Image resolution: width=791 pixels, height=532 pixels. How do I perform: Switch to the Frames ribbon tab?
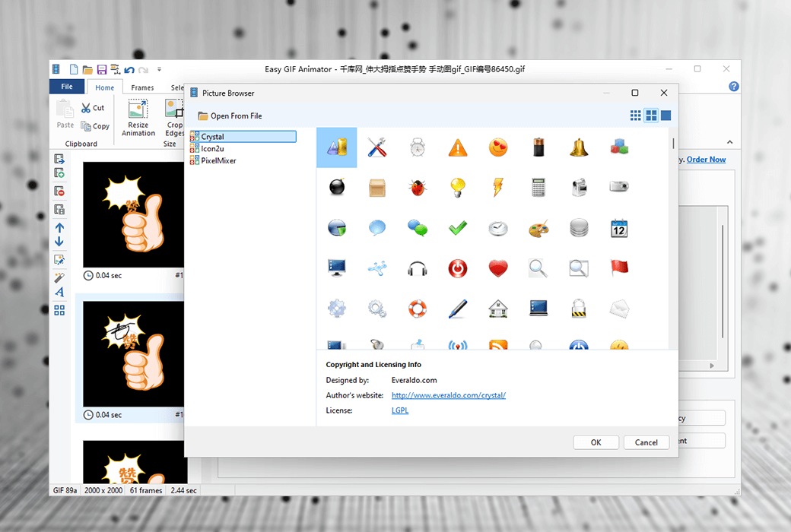pos(142,87)
